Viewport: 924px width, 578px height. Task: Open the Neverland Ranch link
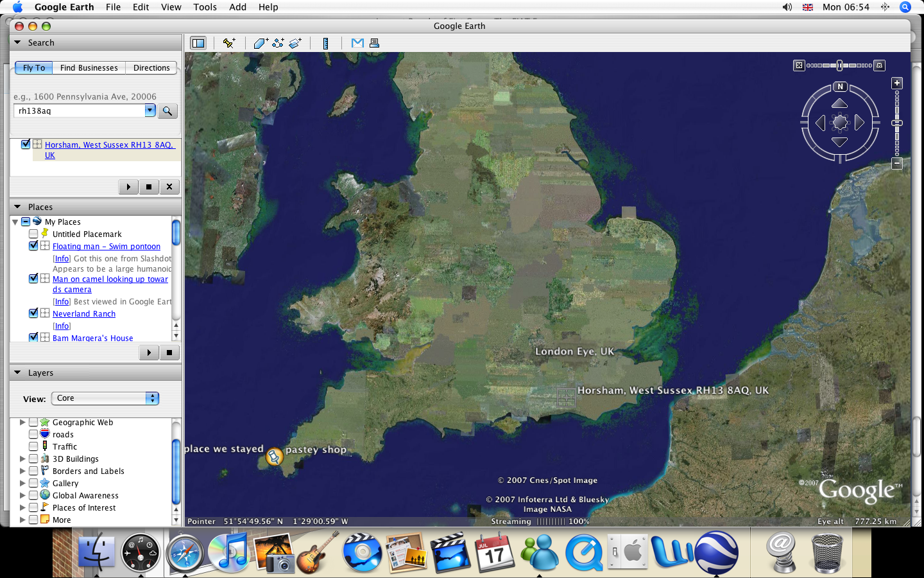(x=84, y=314)
